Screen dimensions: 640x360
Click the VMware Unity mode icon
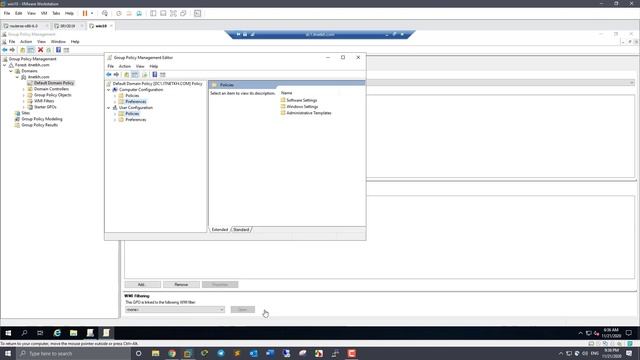tap(183, 13)
